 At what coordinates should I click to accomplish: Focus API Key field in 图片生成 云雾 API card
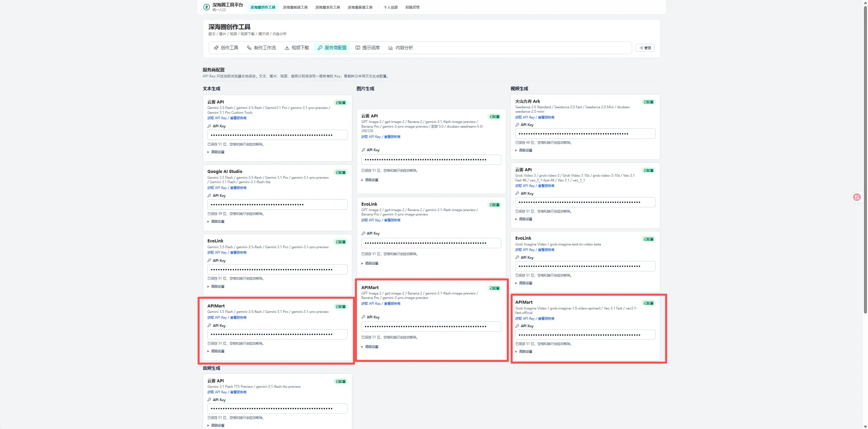point(431,160)
